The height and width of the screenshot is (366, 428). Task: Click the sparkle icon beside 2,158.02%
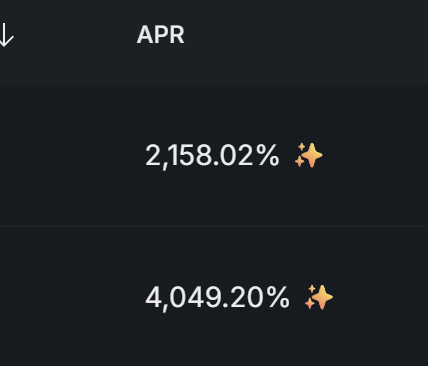[x=309, y=155]
